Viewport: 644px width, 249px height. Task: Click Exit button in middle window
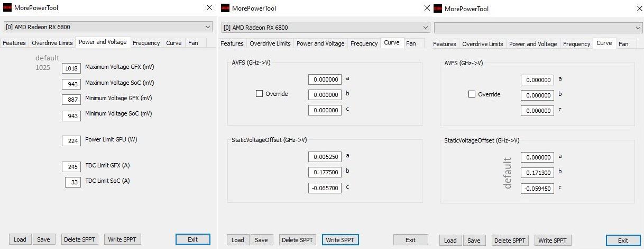[410, 240]
